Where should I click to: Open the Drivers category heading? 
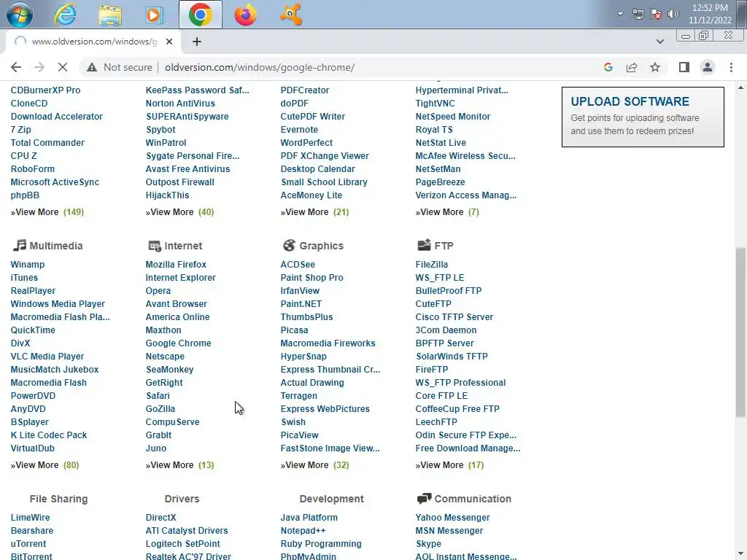(182, 499)
